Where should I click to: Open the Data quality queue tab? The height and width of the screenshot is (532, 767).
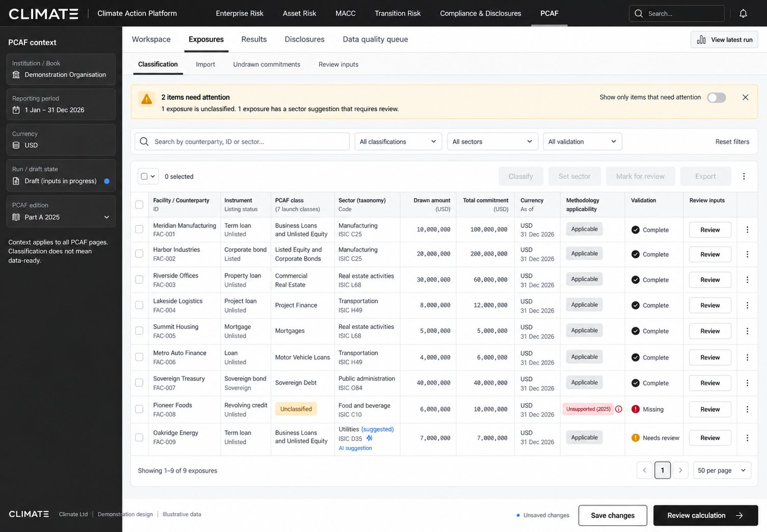pos(375,39)
